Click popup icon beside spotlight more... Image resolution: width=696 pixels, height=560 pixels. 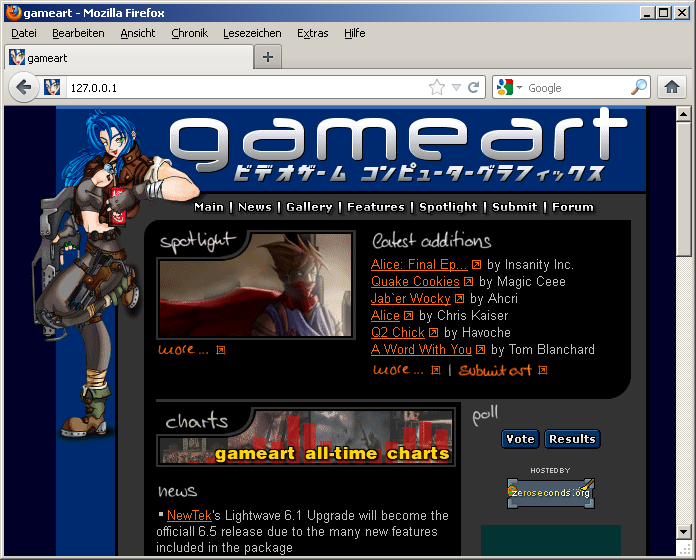tap(221, 351)
